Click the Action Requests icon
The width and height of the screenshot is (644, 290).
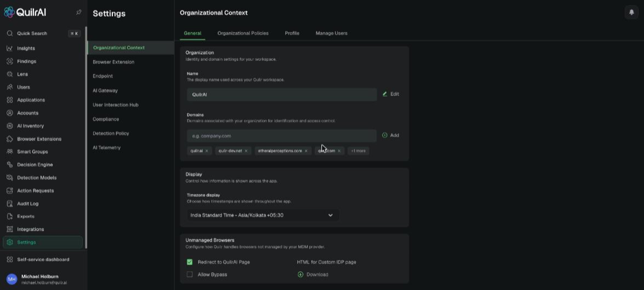(x=10, y=190)
